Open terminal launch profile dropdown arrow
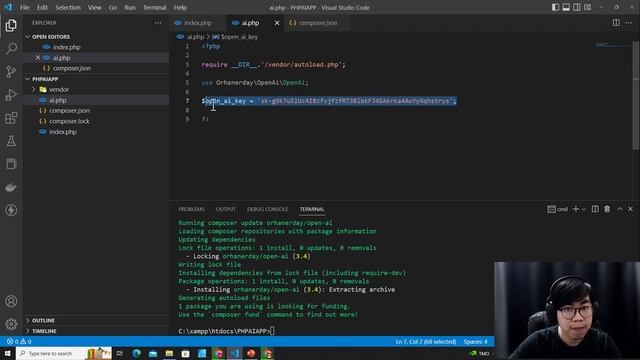This screenshot has width=640, height=360. point(584,209)
